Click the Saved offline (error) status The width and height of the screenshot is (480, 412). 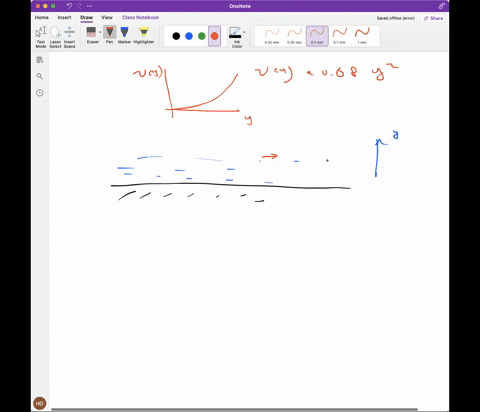(x=396, y=18)
